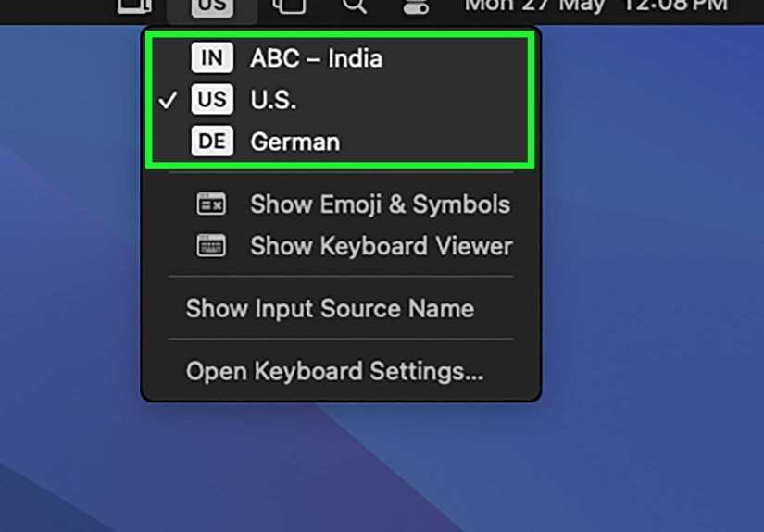Image resolution: width=764 pixels, height=532 pixels.
Task: Select the ABC – India input source
Action: (x=340, y=58)
